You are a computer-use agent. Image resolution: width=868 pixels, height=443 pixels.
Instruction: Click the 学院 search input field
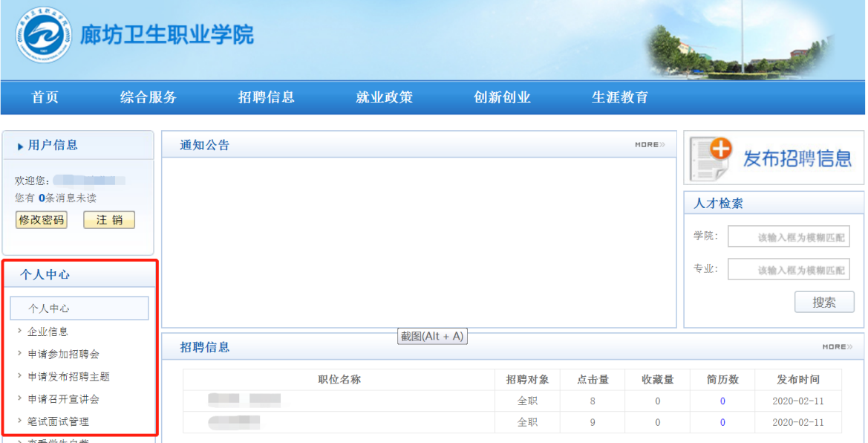[x=789, y=237]
